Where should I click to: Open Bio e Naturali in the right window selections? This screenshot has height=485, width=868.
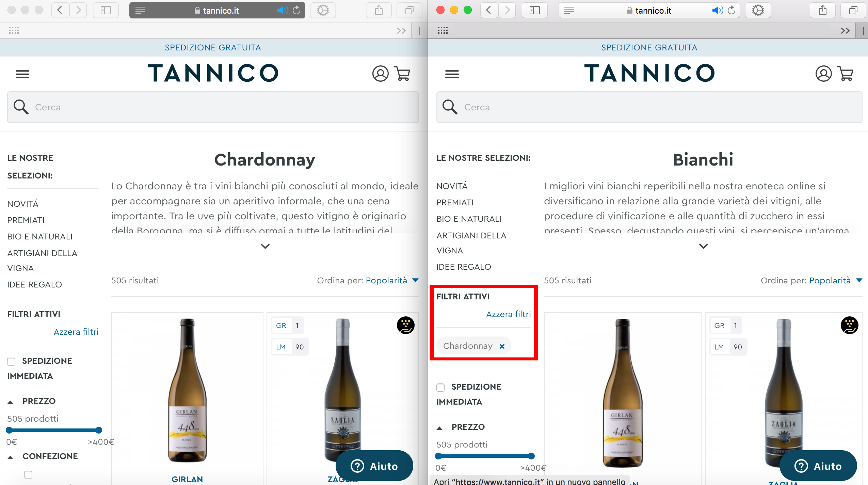[x=469, y=219]
